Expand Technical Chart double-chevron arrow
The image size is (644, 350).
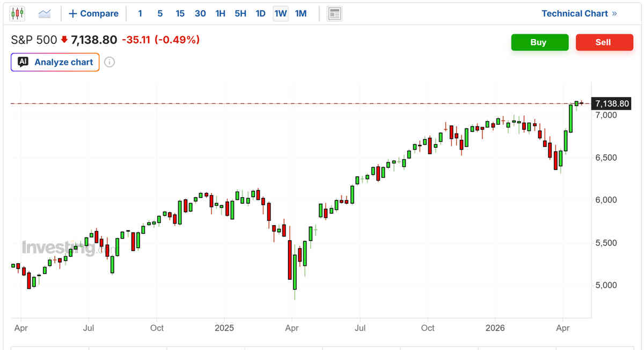click(x=614, y=13)
